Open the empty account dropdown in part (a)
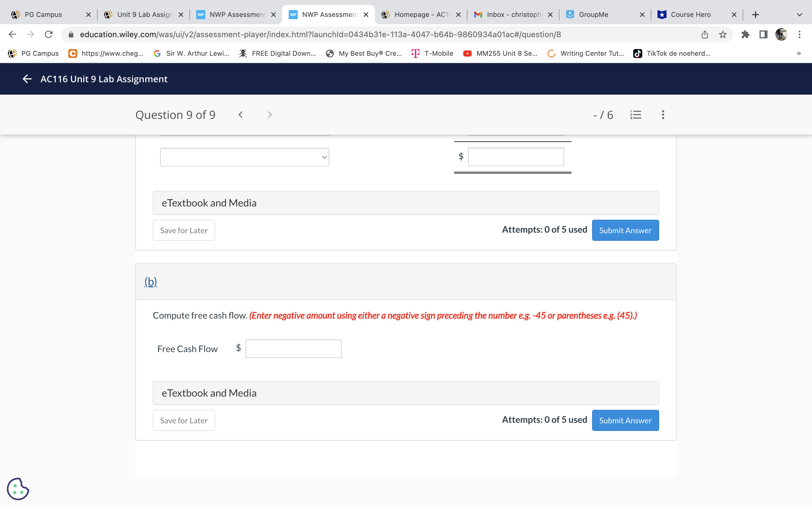This screenshot has width=812, height=507. coord(244,157)
